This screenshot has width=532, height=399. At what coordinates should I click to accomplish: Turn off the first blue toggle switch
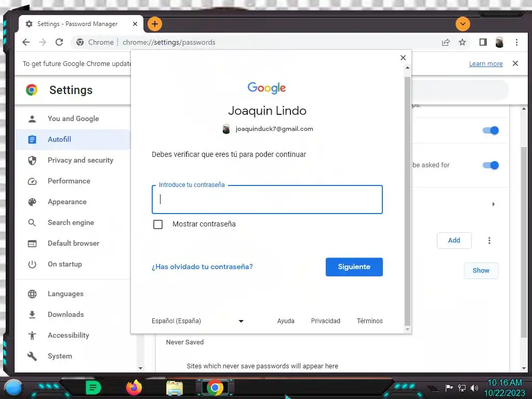pyautogui.click(x=490, y=130)
